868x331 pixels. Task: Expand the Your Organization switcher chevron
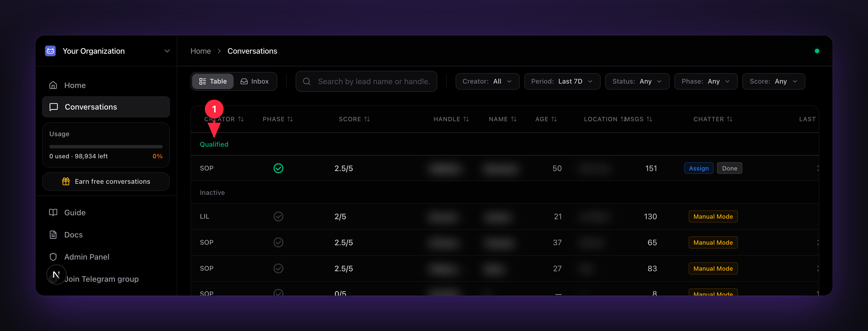point(167,51)
